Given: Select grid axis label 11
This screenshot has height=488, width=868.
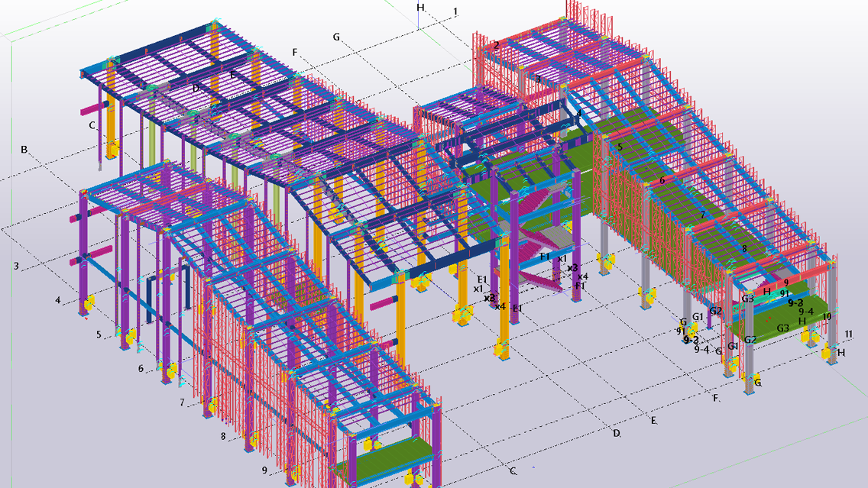Looking at the screenshot, I should (x=849, y=334).
